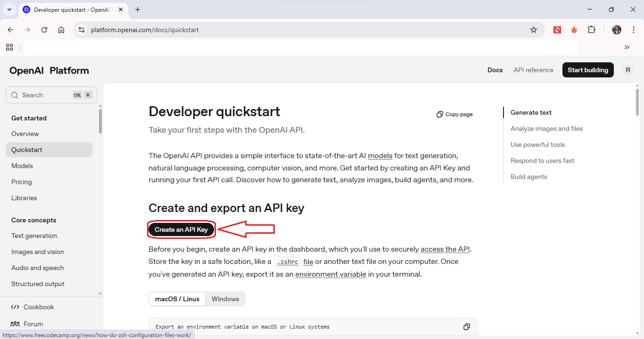Viewport: 644px width, 339px height.
Task: Open a new browser tab
Action: click(x=138, y=9)
